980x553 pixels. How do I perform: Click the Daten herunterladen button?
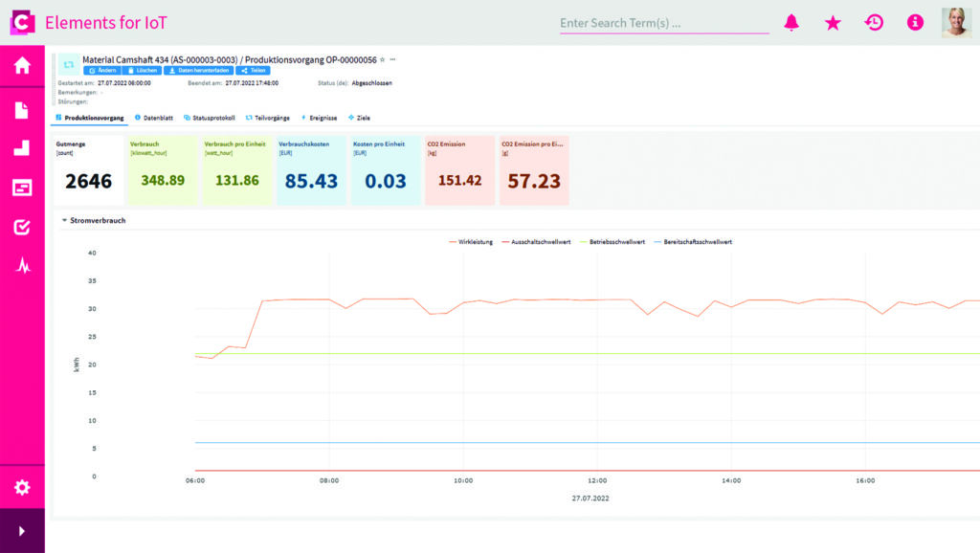coord(199,71)
